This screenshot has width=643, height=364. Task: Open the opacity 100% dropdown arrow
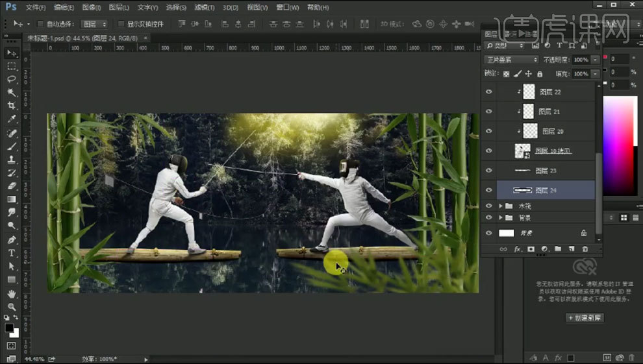(596, 60)
